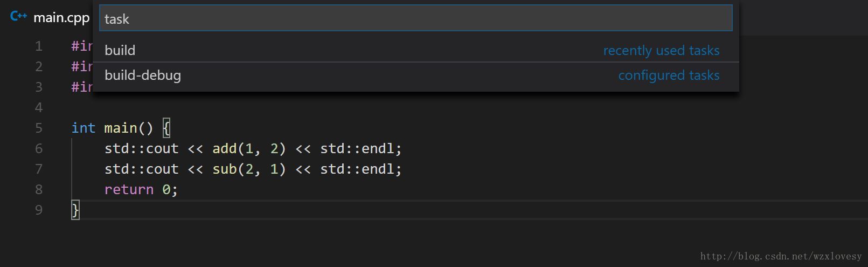Click the "main" function name
Image resolution: width=868 pixels, height=267 pixels.
(121, 128)
